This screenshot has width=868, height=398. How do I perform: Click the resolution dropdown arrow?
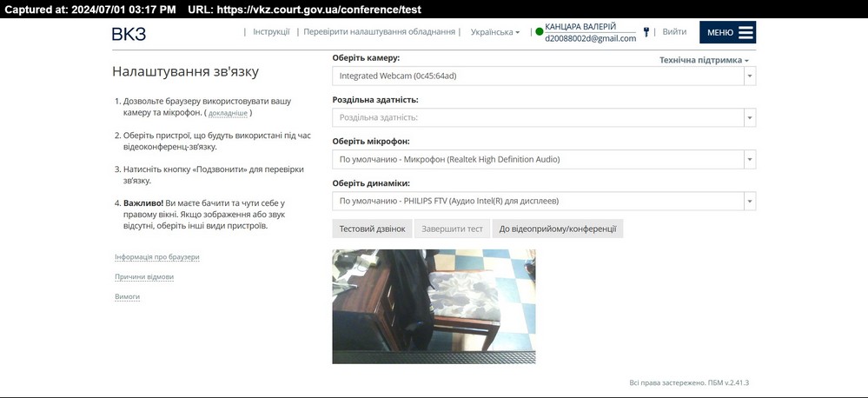click(750, 117)
